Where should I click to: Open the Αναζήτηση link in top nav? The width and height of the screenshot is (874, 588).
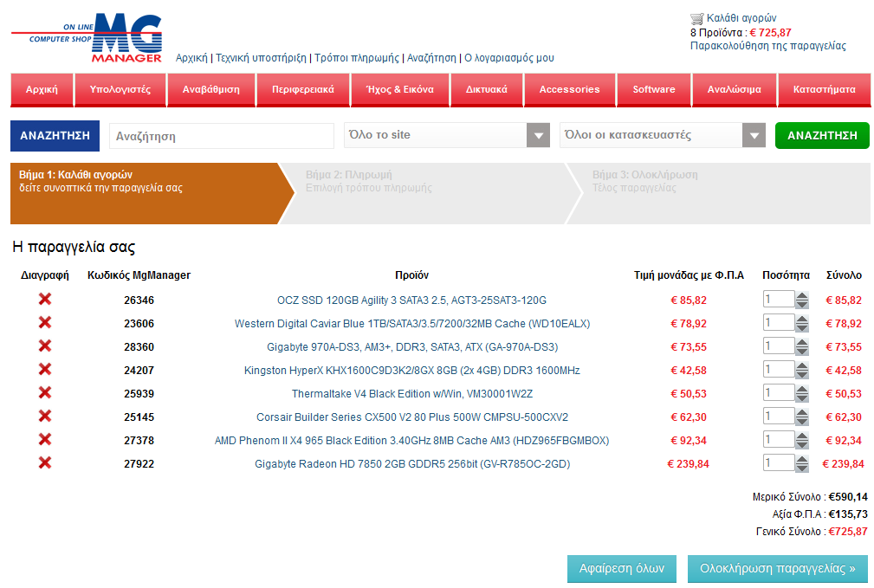[431, 58]
